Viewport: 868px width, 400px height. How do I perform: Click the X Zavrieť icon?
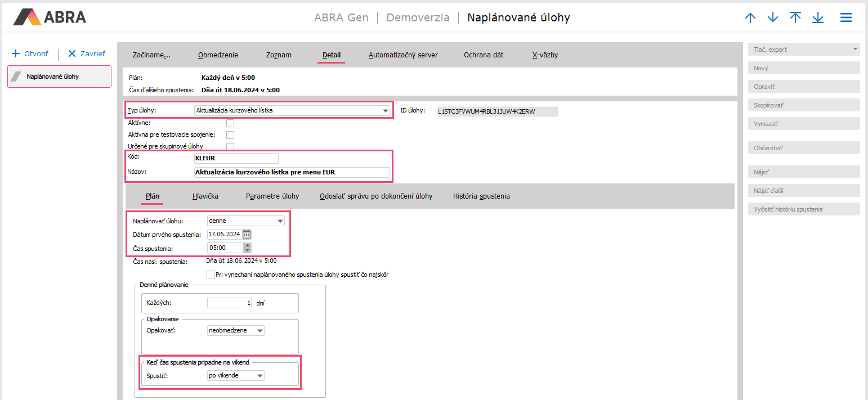(72, 54)
